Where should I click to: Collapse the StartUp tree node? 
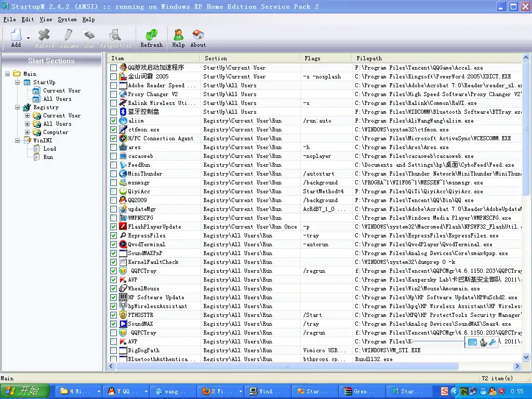(x=17, y=82)
